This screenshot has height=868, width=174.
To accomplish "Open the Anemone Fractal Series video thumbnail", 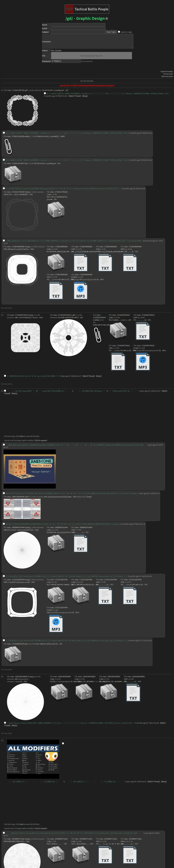I will pos(29,469).
